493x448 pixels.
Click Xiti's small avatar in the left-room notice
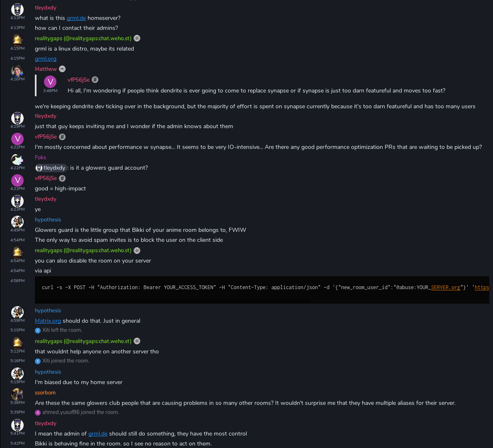pyautogui.click(x=38, y=330)
